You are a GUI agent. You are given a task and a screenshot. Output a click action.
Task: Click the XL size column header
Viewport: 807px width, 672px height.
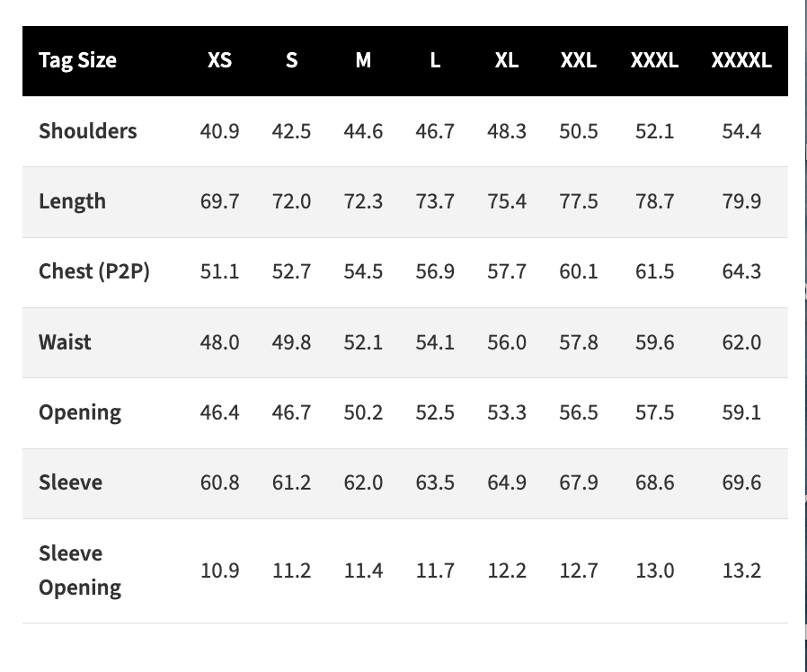click(x=507, y=61)
